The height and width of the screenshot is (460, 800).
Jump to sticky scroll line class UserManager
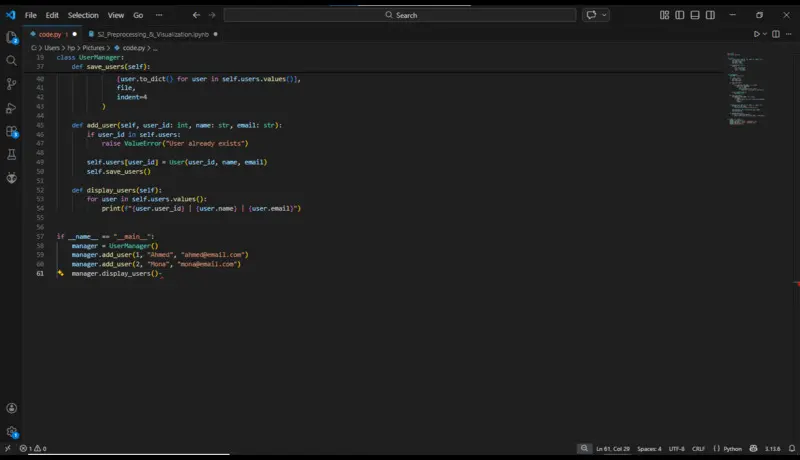click(90, 57)
